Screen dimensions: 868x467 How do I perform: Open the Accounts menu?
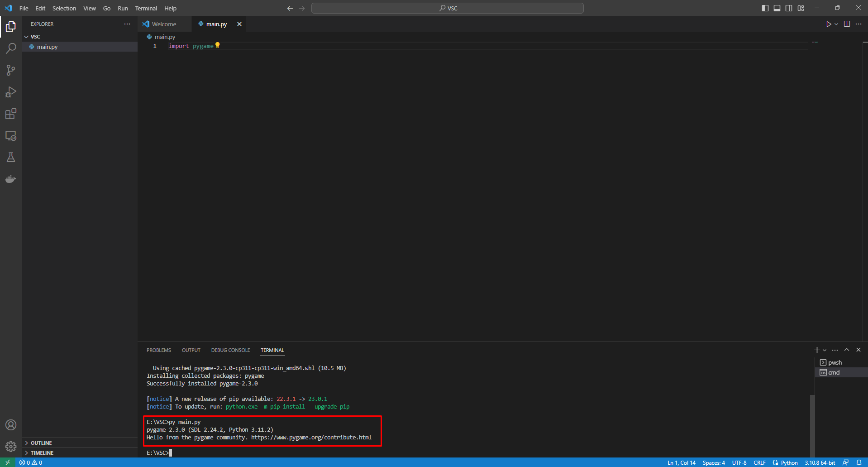[x=11, y=425]
